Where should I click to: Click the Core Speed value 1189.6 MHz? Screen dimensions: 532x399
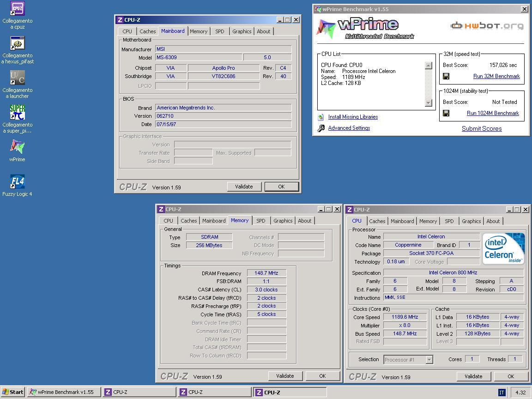pyautogui.click(x=405, y=317)
